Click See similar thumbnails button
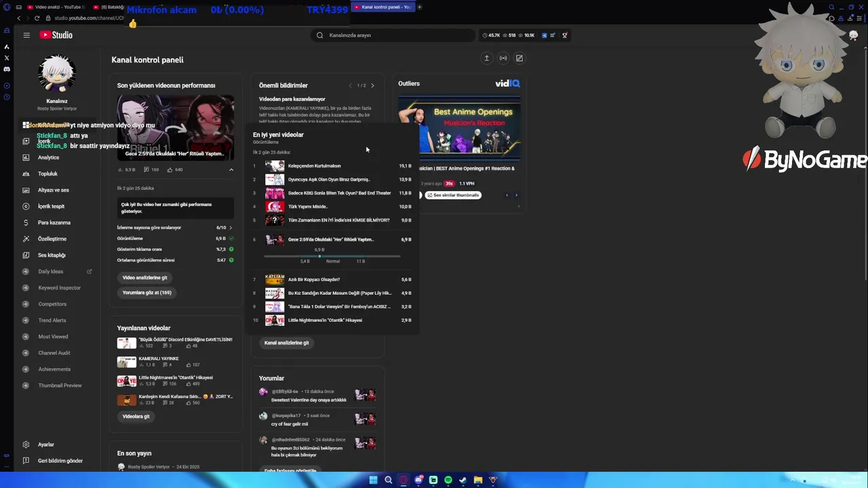868x488 pixels. pos(453,195)
